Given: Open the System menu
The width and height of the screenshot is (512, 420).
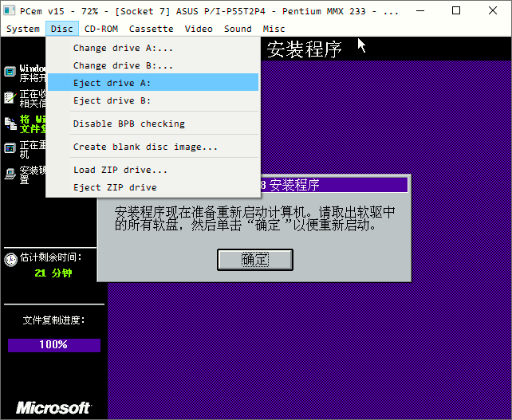Looking at the screenshot, I should coord(23,29).
